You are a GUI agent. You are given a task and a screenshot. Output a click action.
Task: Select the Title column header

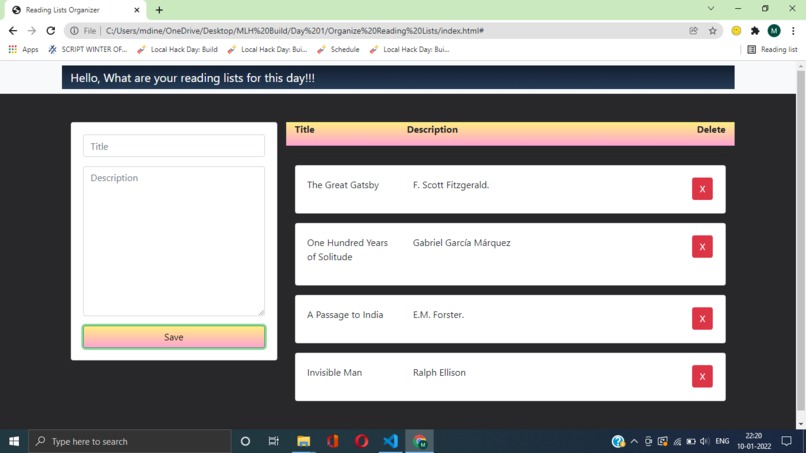[x=304, y=130]
